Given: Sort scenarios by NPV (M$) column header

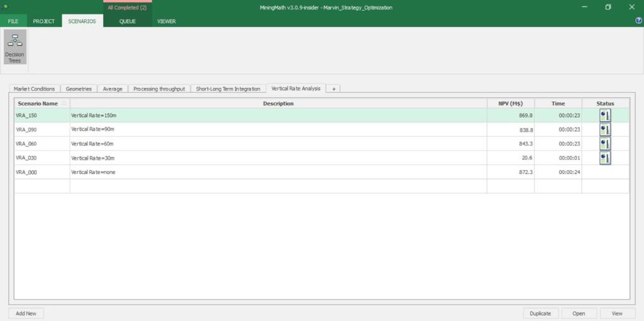Looking at the screenshot, I should click(x=510, y=103).
